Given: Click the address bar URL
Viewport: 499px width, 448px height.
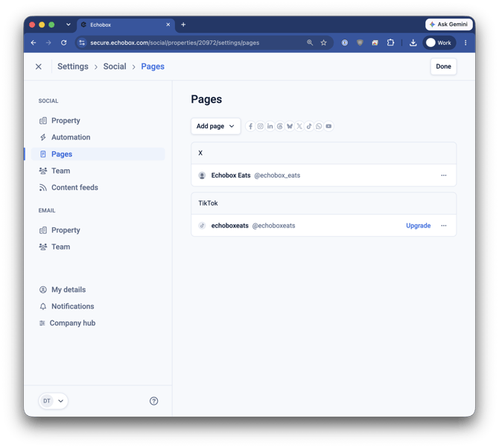Looking at the screenshot, I should click(x=175, y=42).
